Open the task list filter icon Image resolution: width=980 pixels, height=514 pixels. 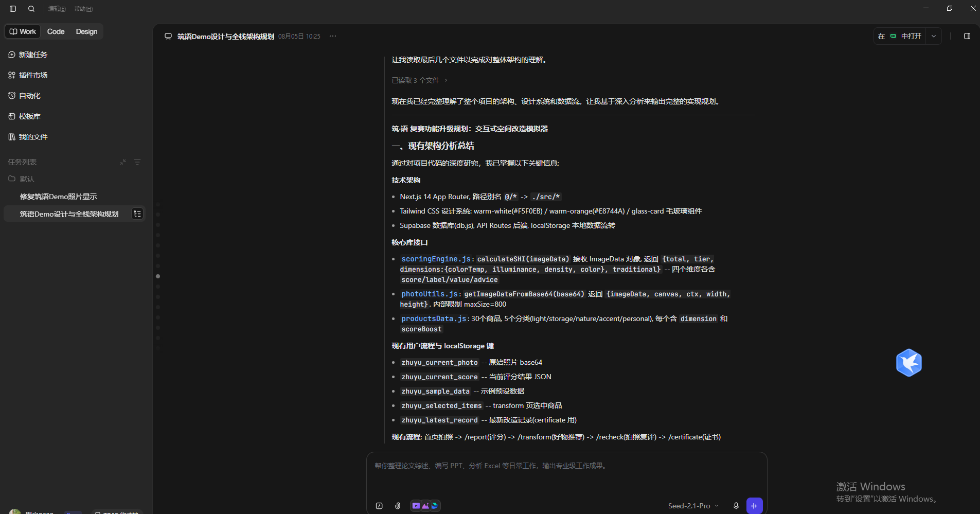click(x=137, y=162)
